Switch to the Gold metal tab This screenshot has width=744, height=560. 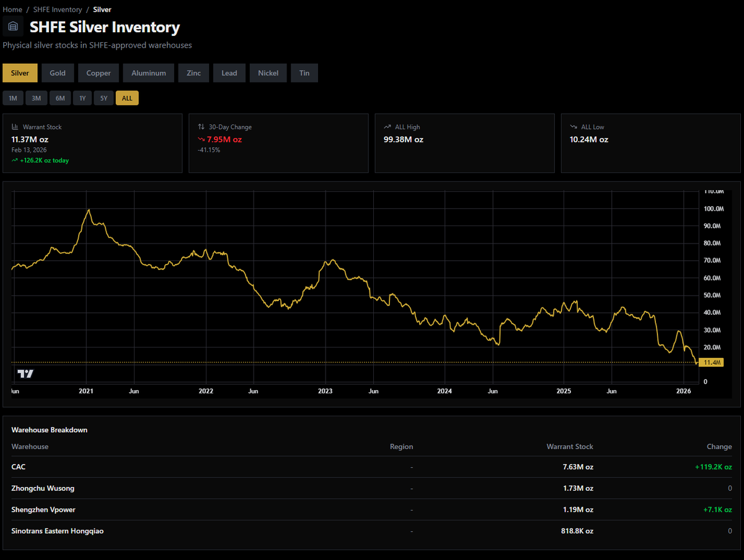58,73
